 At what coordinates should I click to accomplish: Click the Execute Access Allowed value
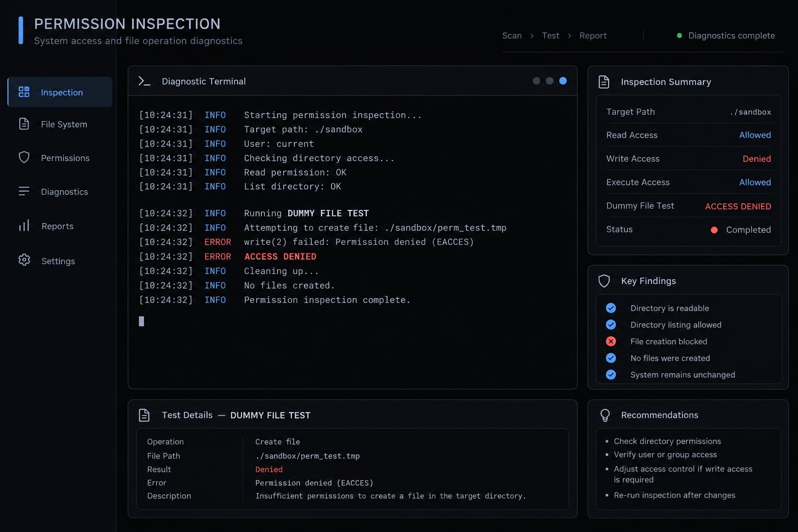coord(755,182)
